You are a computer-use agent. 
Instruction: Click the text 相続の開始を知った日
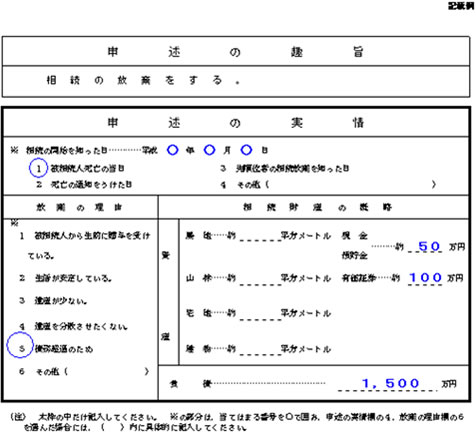(67, 150)
